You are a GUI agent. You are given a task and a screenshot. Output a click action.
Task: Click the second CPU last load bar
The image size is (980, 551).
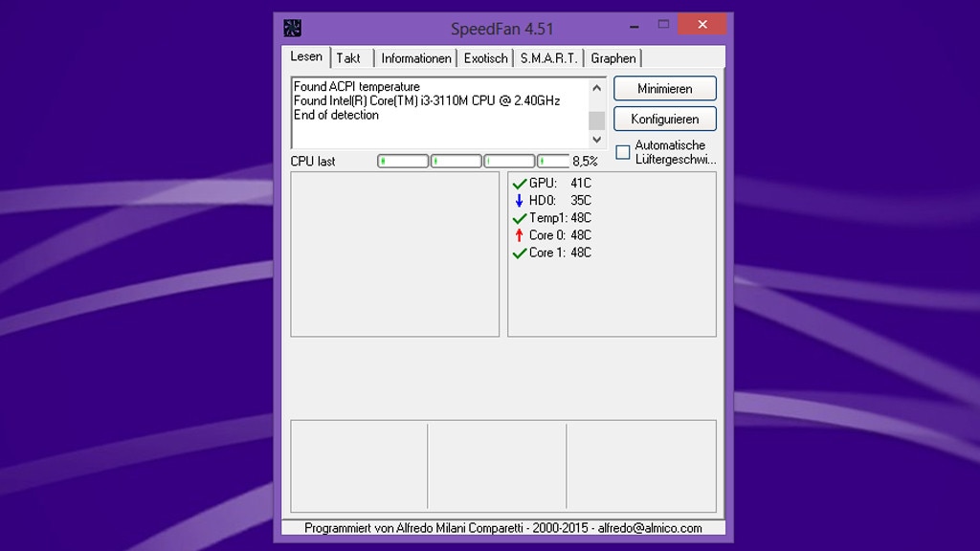click(457, 161)
